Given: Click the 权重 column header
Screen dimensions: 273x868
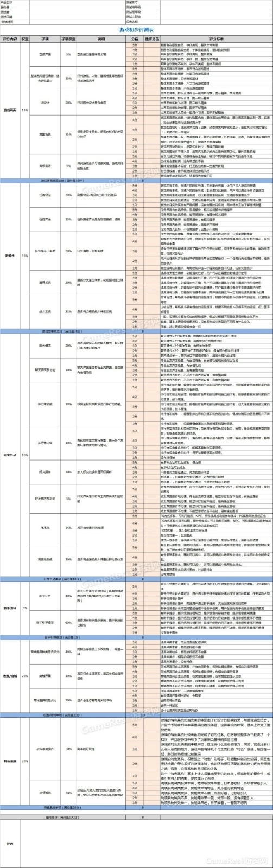Looking at the screenshot, I should (x=25, y=39).
